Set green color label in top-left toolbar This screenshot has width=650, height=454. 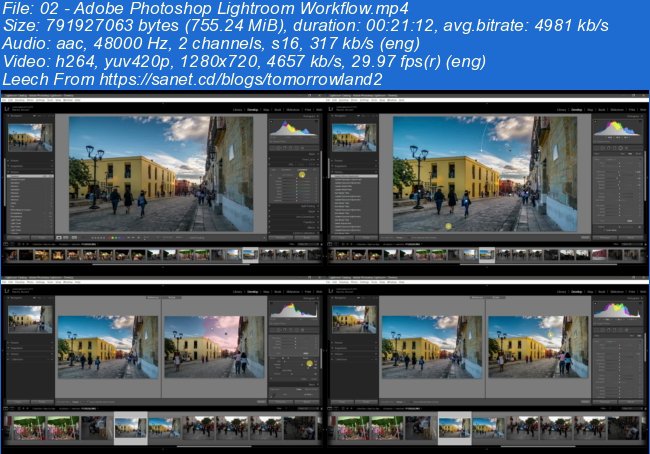[x=116, y=238]
